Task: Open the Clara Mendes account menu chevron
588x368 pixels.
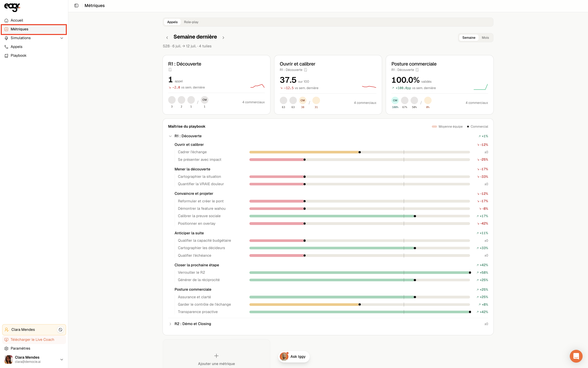Action: (62, 359)
